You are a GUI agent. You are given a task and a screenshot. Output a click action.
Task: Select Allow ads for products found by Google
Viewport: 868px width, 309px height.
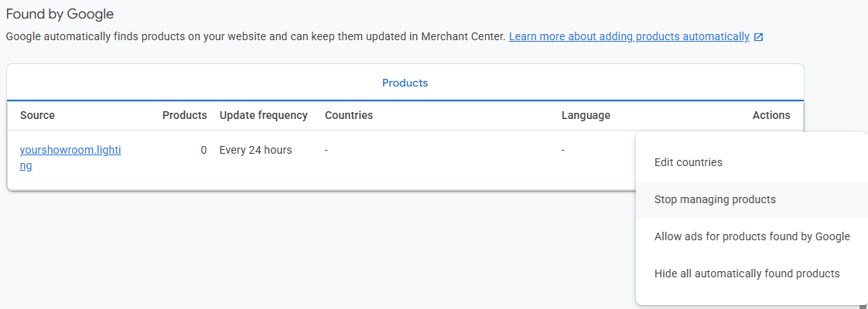coord(752,236)
